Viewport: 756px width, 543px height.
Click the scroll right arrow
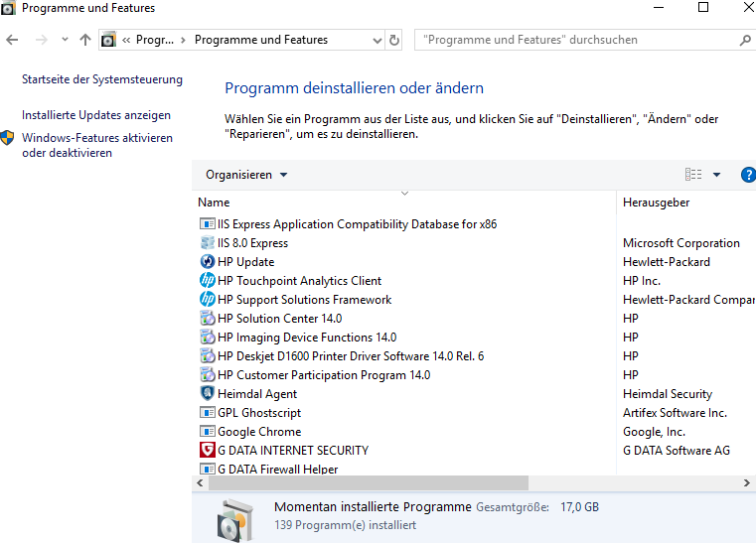pos(746,482)
